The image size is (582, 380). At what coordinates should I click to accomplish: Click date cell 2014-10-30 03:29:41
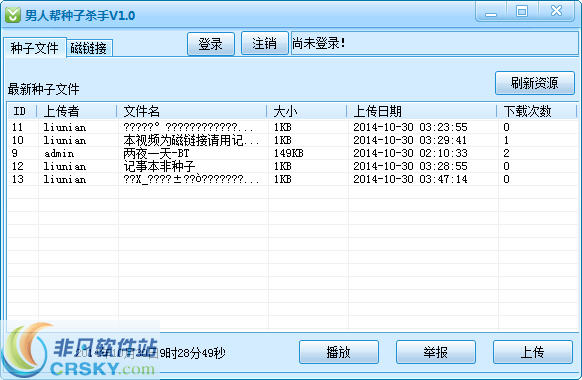click(x=410, y=140)
